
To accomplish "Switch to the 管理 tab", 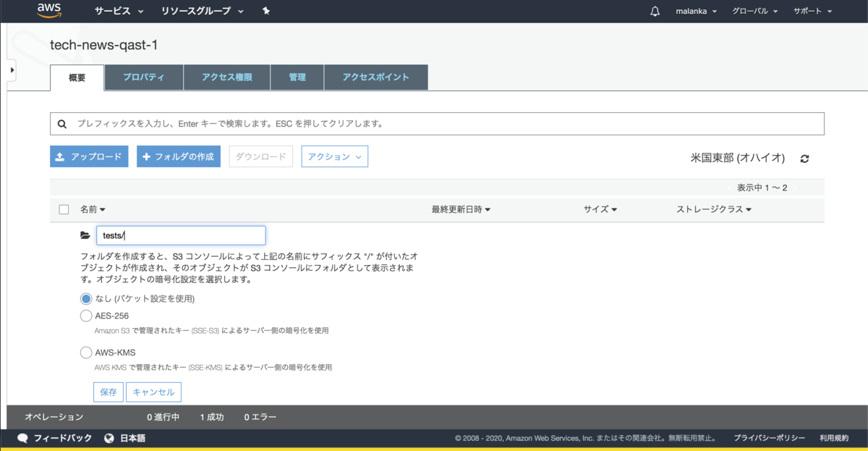I will [x=297, y=77].
